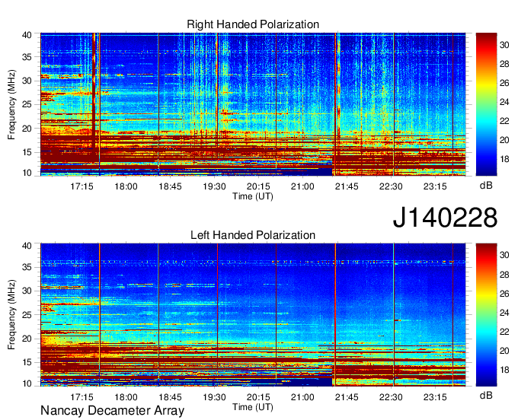Click the 18:45 time tick under the Left Handed plot
The height and width of the screenshot is (420, 518).
coord(170,397)
